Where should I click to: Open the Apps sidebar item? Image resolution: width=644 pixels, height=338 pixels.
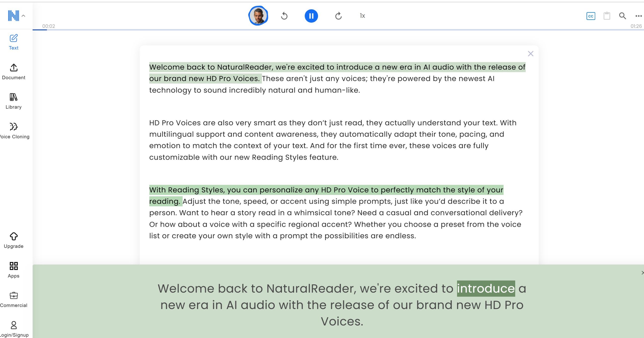tap(14, 270)
